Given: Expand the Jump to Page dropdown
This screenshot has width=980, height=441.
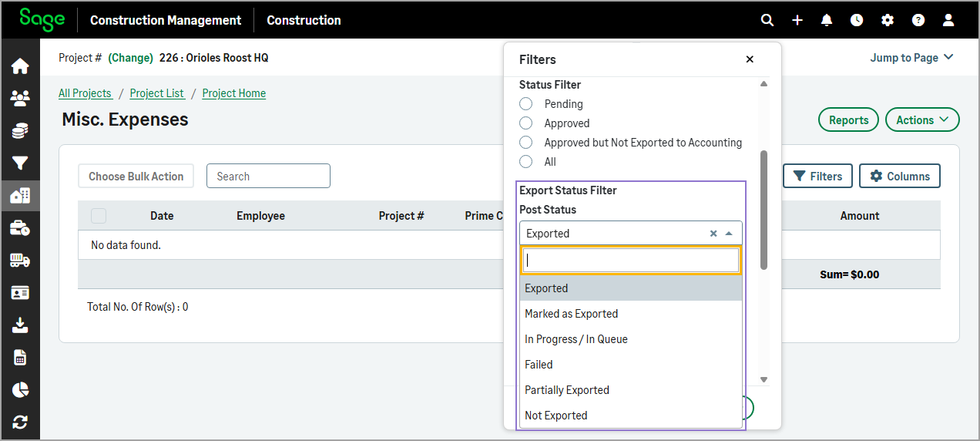Looking at the screenshot, I should 911,58.
